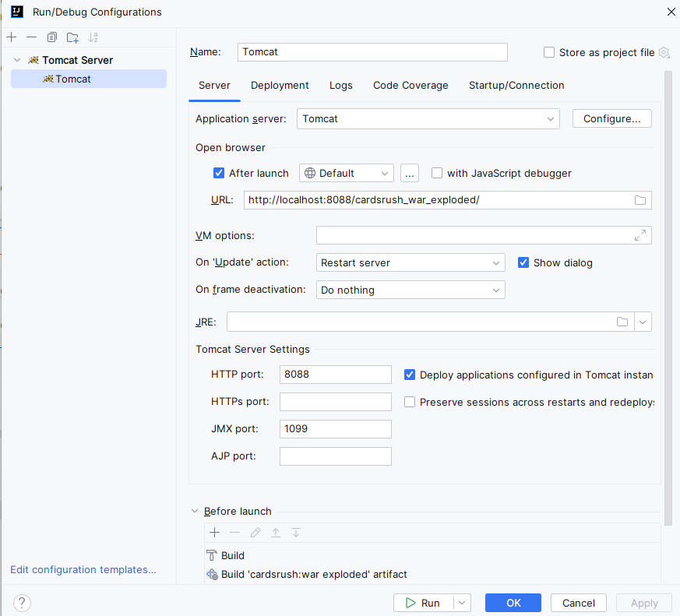Remove selected configuration with minus icon

click(31, 37)
